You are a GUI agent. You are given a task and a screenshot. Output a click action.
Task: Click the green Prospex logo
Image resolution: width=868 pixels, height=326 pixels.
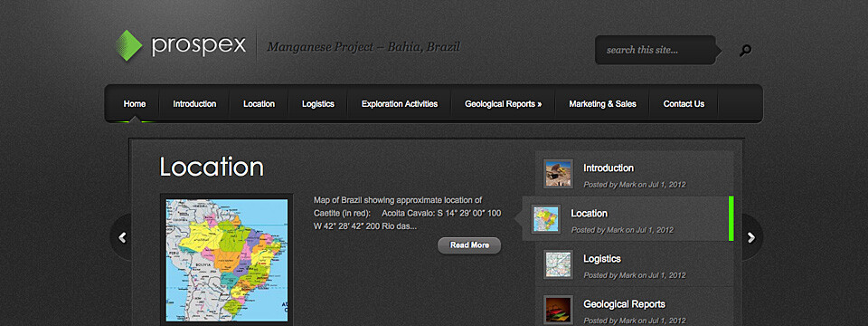point(128,45)
